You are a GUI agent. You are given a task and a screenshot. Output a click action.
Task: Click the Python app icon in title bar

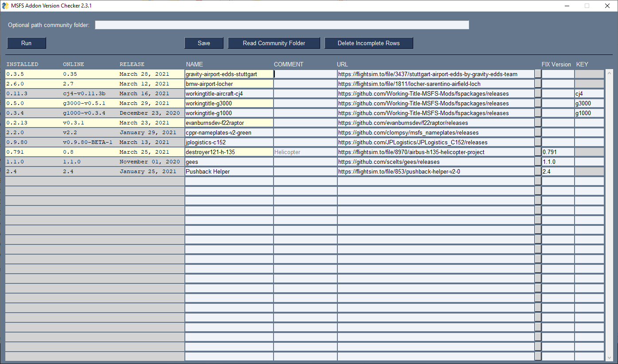pyautogui.click(x=5, y=6)
